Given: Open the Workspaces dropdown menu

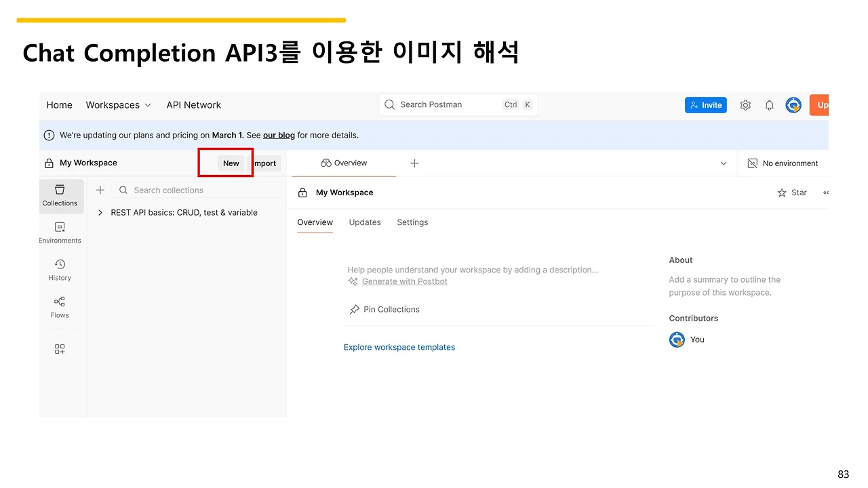Looking at the screenshot, I should [x=118, y=105].
